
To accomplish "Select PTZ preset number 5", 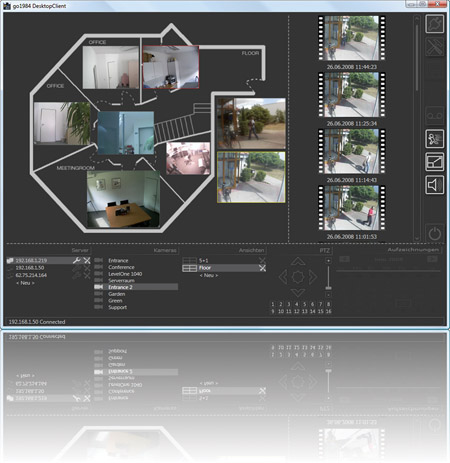I will tap(304, 304).
